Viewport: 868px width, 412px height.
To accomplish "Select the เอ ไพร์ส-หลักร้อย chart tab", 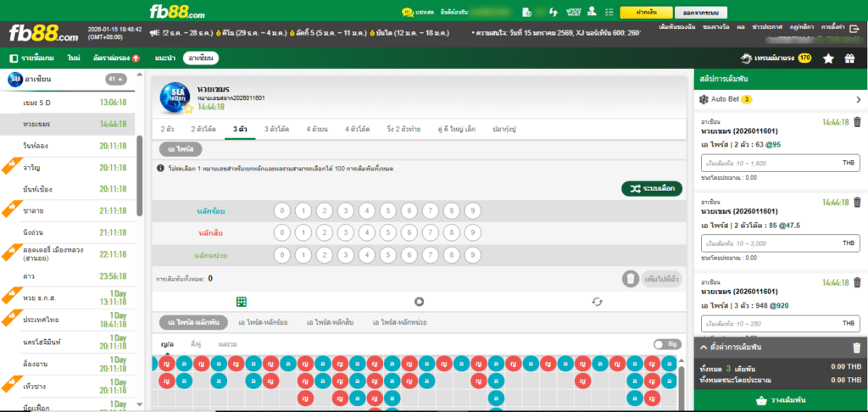I will tap(263, 322).
